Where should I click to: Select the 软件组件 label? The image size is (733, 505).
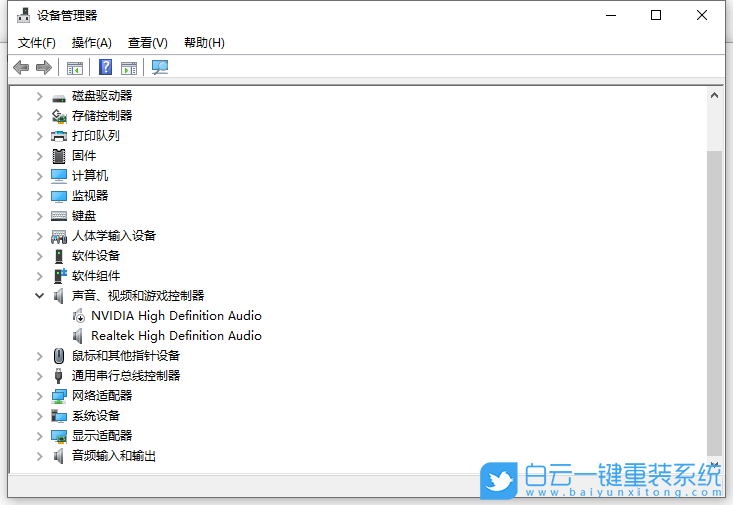pos(96,276)
